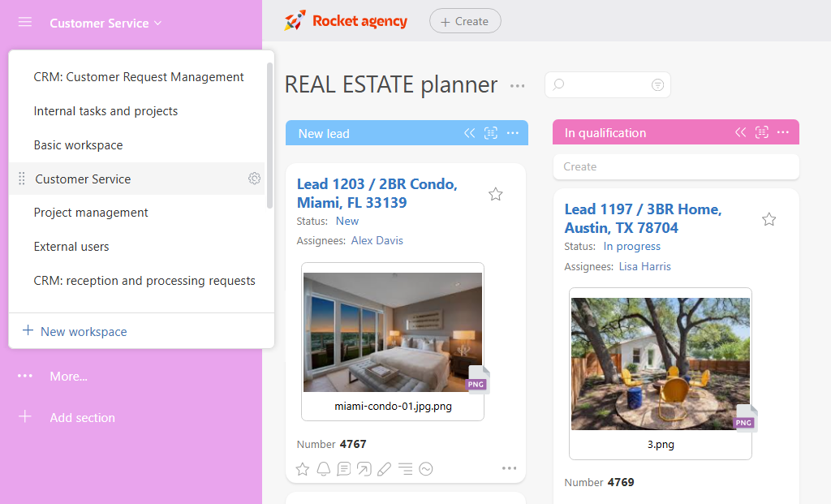The width and height of the screenshot is (831, 504).
Task: Open REAL ESTATE planner options menu
Action: point(517,86)
